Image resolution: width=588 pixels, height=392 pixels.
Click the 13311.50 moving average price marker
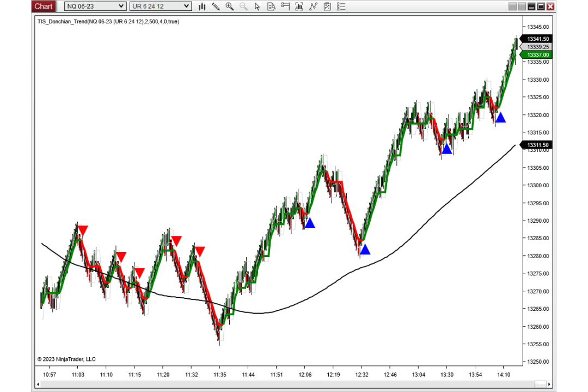pos(537,145)
